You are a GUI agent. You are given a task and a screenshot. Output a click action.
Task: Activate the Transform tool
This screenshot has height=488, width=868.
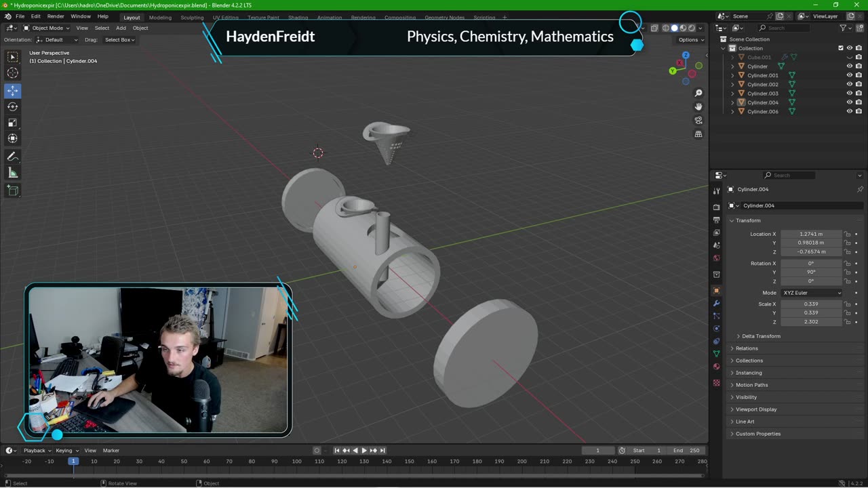13,138
